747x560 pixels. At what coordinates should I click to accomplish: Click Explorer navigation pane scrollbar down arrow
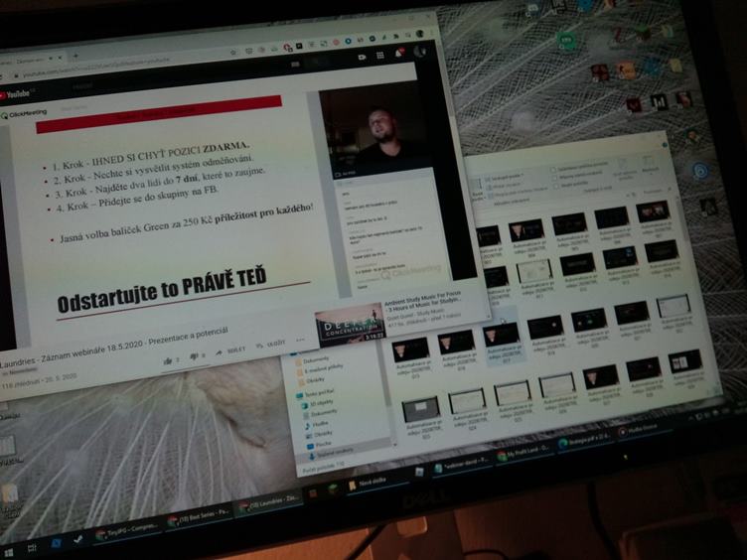[x=395, y=444]
